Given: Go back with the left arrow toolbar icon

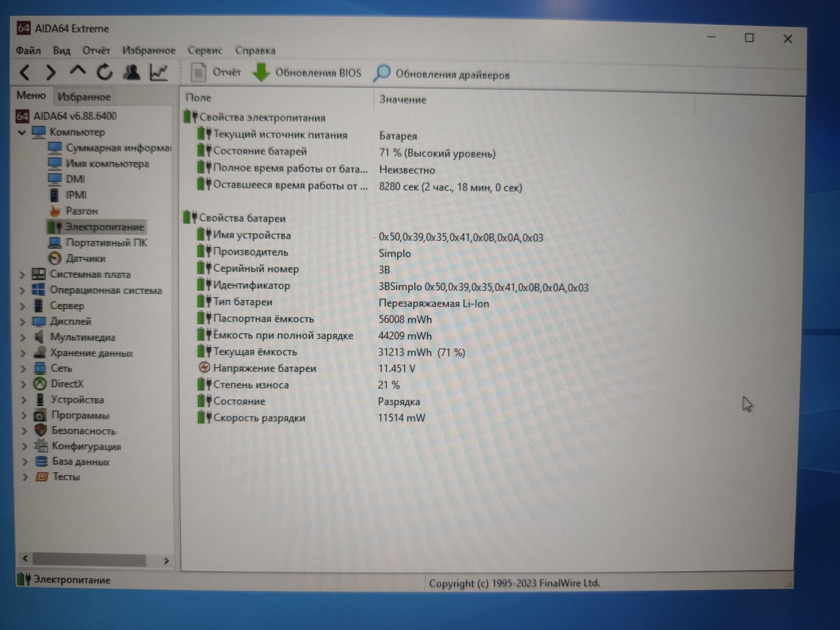Looking at the screenshot, I should (25, 73).
